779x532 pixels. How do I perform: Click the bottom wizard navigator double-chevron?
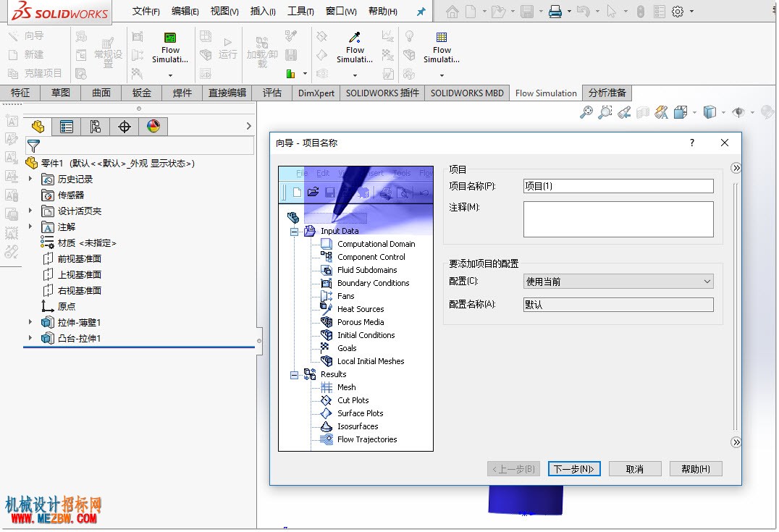736,442
